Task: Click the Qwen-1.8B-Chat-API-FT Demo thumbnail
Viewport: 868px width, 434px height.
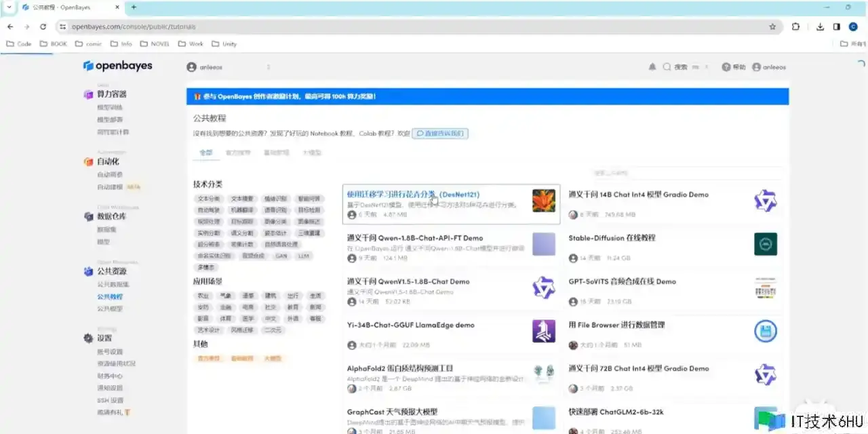Action: pyautogui.click(x=544, y=244)
